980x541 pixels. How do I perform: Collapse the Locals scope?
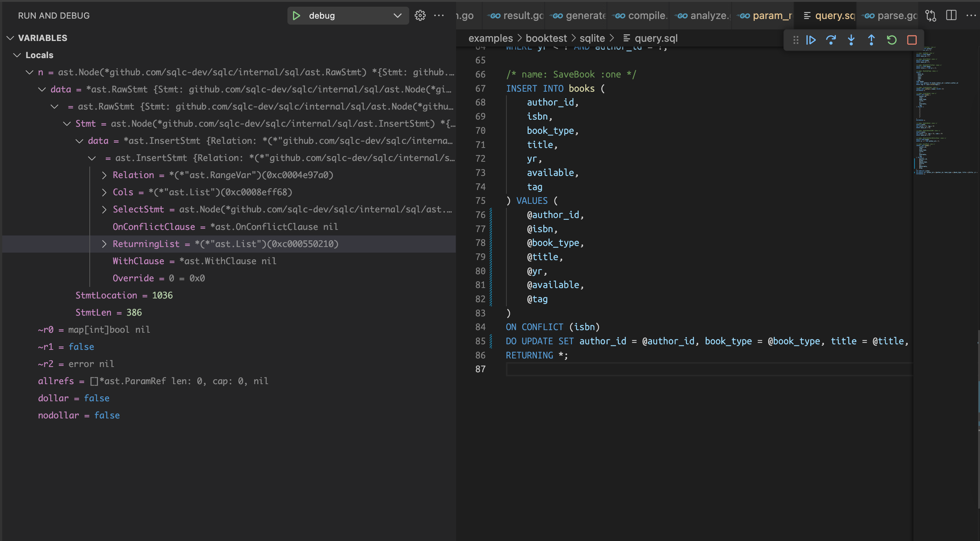coord(17,55)
